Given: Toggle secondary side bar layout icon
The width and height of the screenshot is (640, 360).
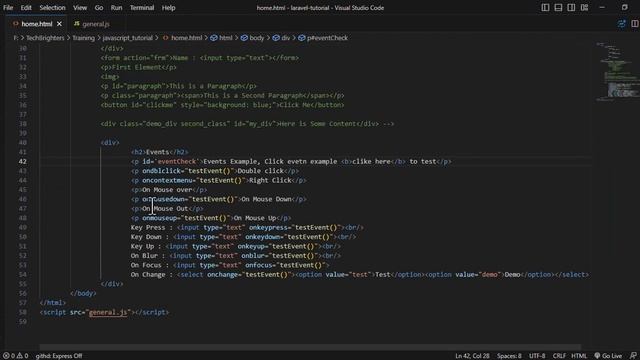Looking at the screenshot, I should (x=571, y=8).
